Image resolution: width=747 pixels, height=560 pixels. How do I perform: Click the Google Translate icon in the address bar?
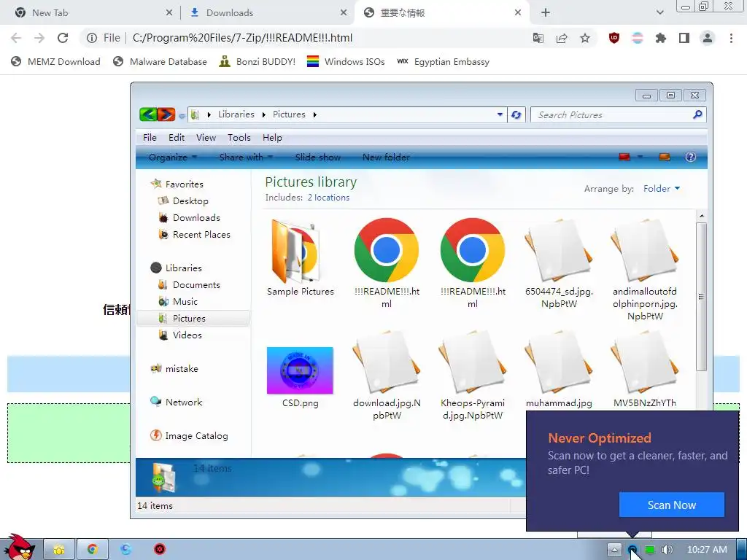click(538, 38)
